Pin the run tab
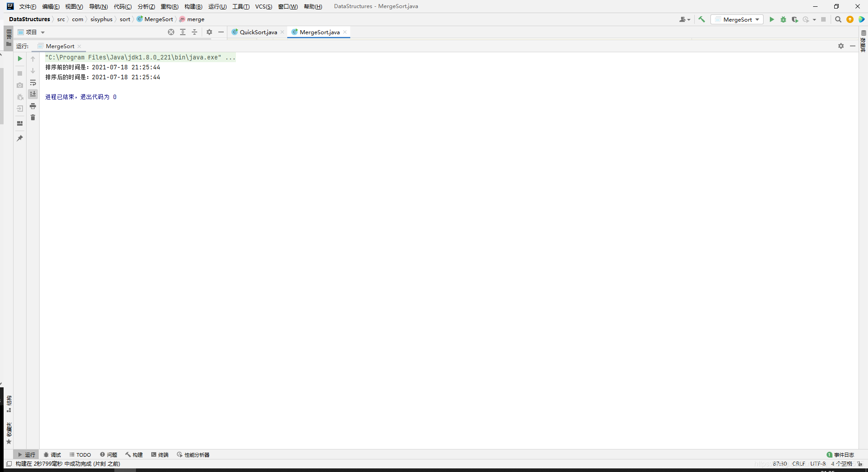Image resolution: width=868 pixels, height=472 pixels. (20, 138)
